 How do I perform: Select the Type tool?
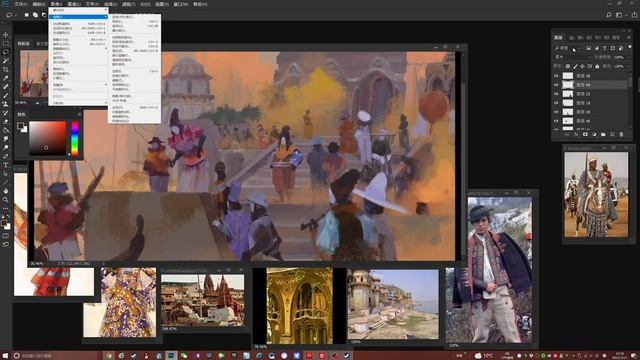pyautogui.click(x=6, y=165)
